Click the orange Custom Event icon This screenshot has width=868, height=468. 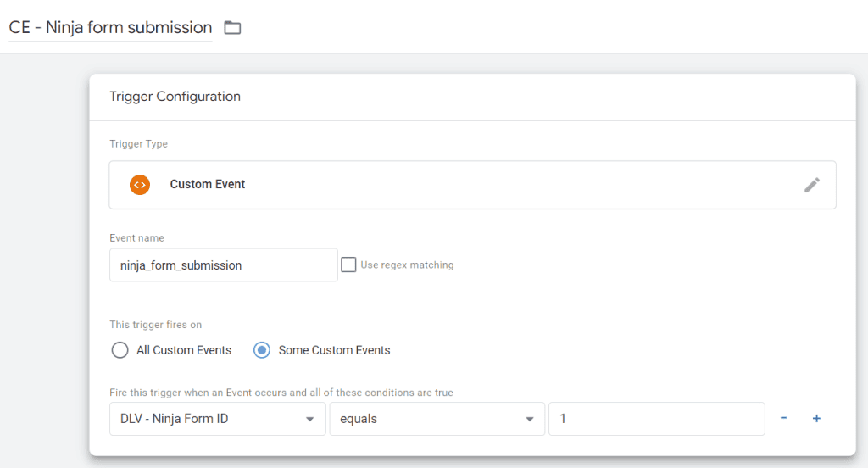(140, 185)
